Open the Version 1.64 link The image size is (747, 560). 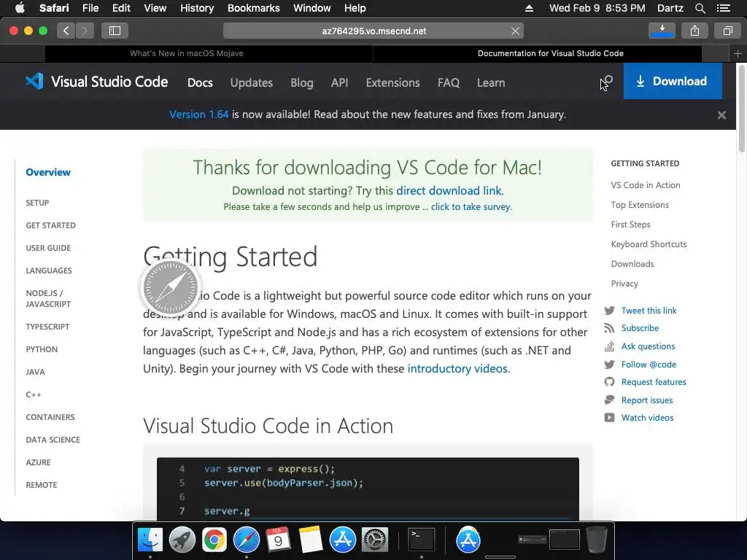pyautogui.click(x=198, y=114)
